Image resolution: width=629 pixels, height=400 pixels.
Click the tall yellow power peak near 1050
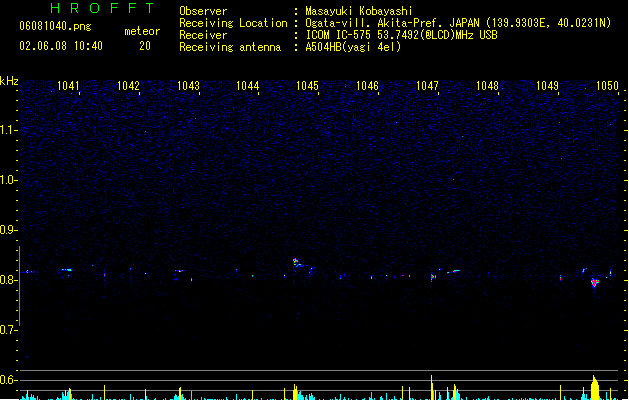click(x=595, y=388)
